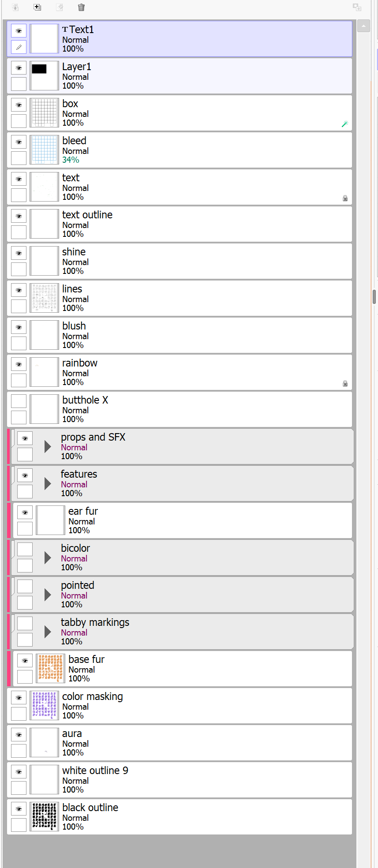Viewport: 378px width, 868px height.
Task: Click the white outline 9 layer label
Action: click(95, 771)
